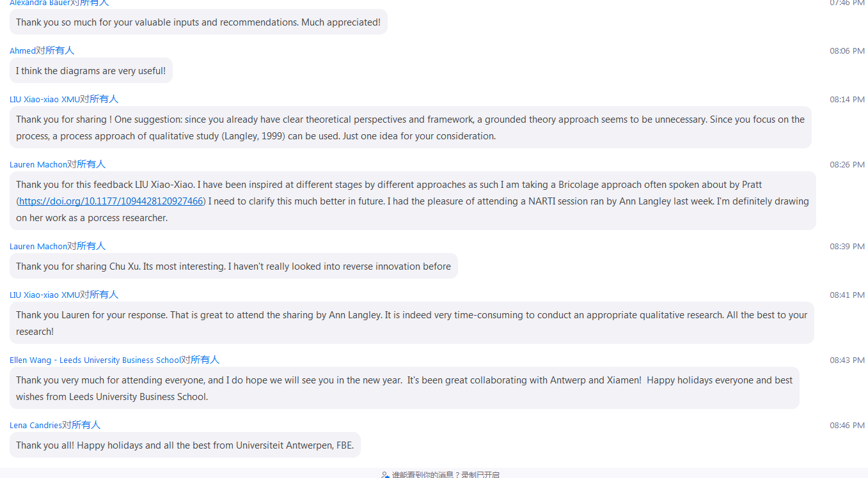Screen dimensions: 868x478
Task: Select the "valuable inputs and recommendations" message bubble
Action: click(x=198, y=22)
